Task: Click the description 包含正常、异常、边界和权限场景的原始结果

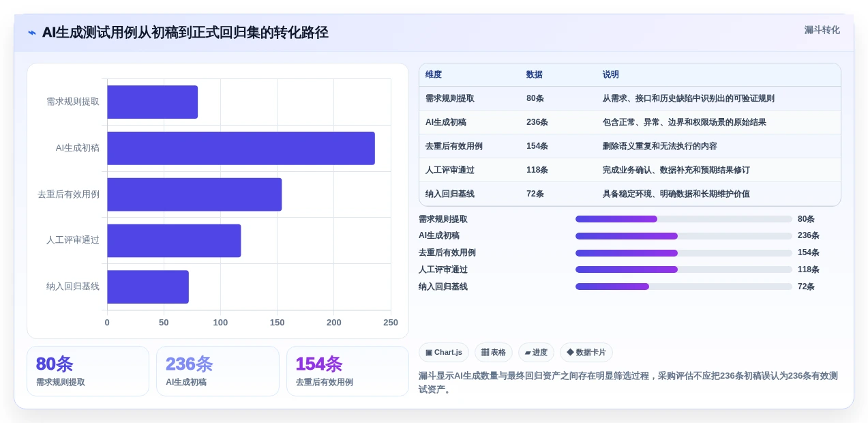Action: coord(685,122)
